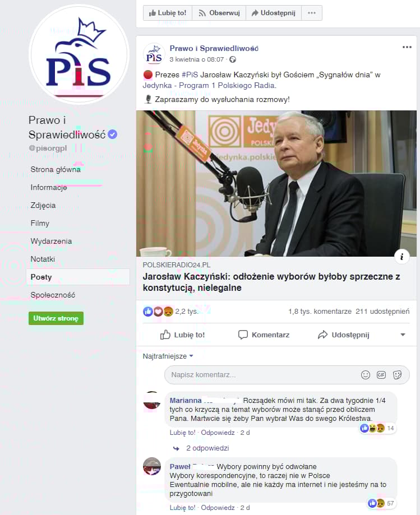The image size is (420, 515).
Task: Expand the Najtrafniejsze comment sorting dropdown
Action: pyautogui.click(x=168, y=356)
